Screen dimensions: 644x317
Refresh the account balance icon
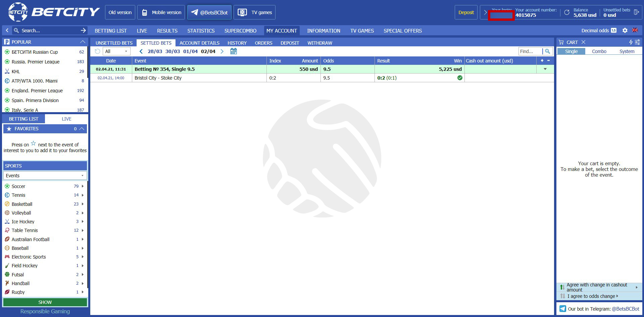click(567, 12)
